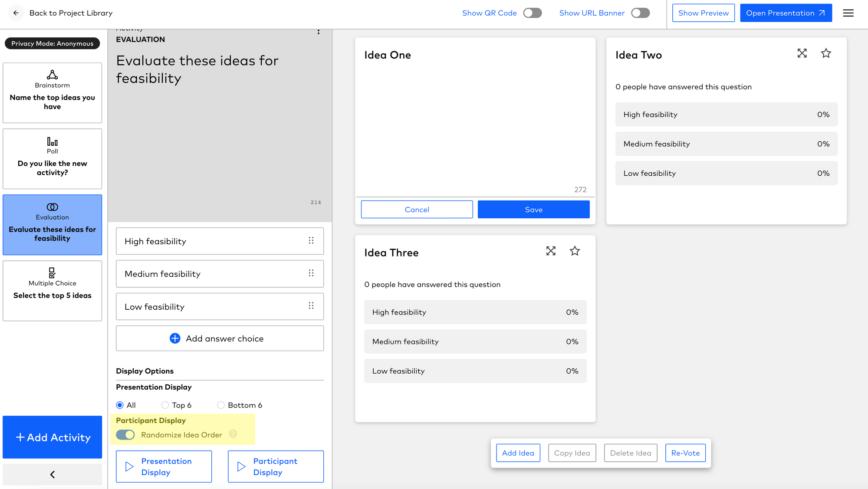Image resolution: width=868 pixels, height=489 pixels.
Task: Click the Add answer choice button
Action: pos(219,338)
